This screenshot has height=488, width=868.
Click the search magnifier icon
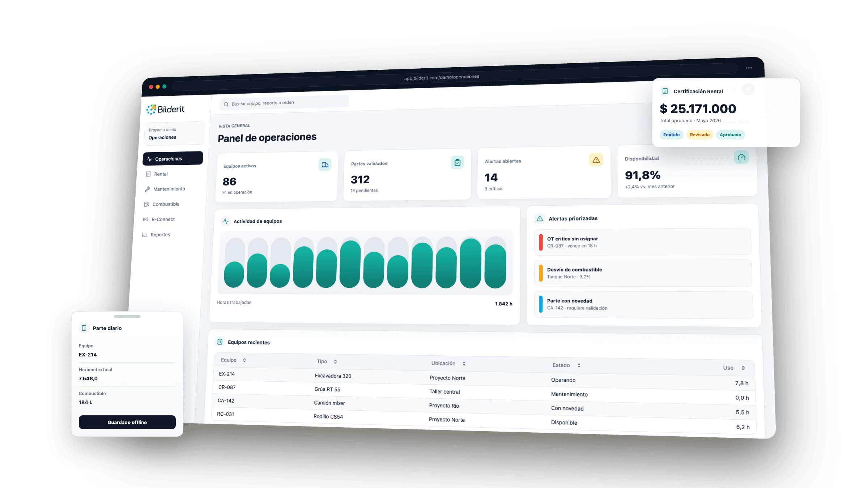tap(226, 104)
